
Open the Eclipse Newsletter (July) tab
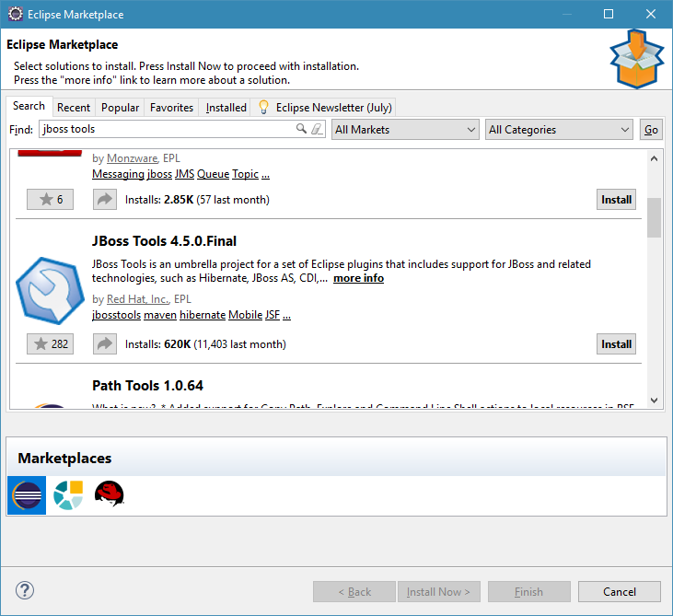(325, 108)
